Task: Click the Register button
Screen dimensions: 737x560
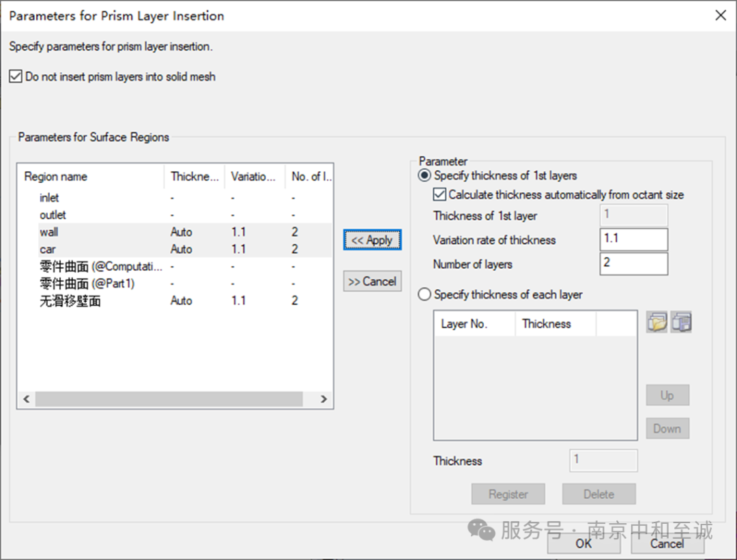Action: coord(508,495)
